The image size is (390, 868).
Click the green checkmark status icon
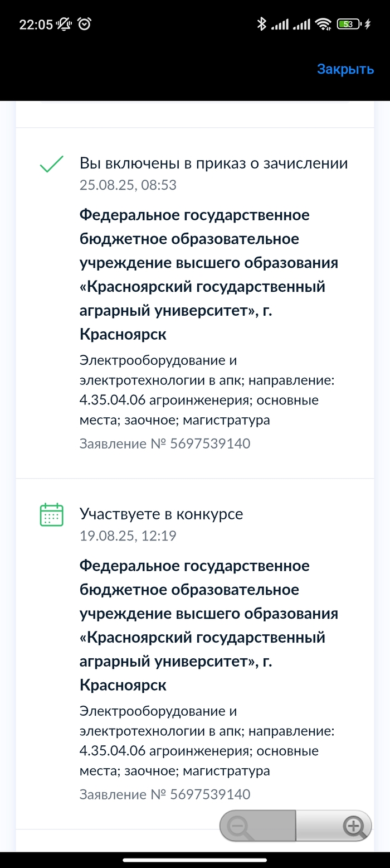51,164
